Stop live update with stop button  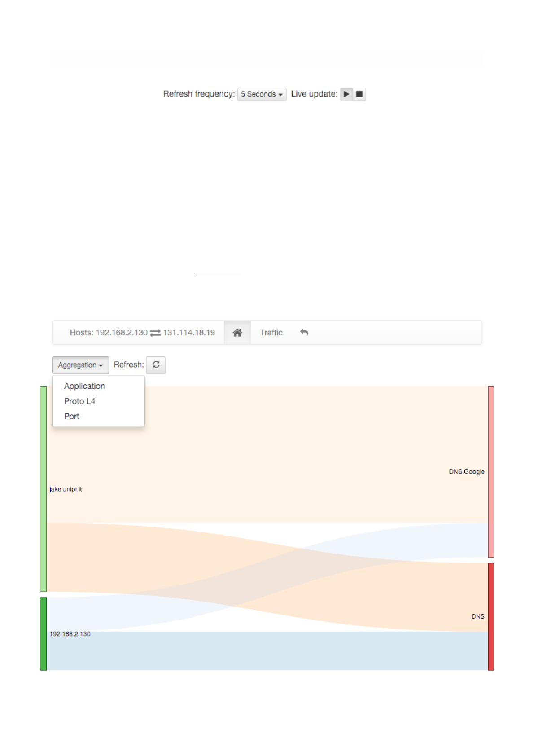pyautogui.click(x=359, y=94)
